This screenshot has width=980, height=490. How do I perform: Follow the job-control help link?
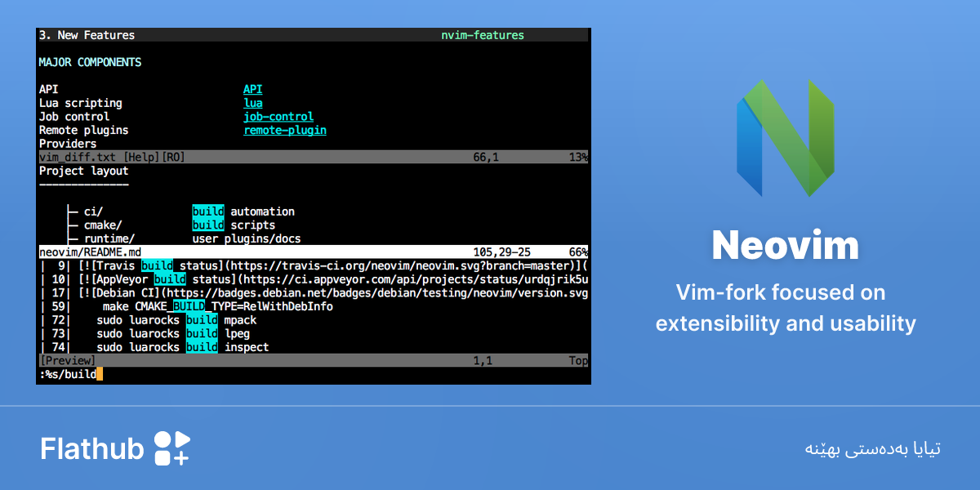coord(278,117)
